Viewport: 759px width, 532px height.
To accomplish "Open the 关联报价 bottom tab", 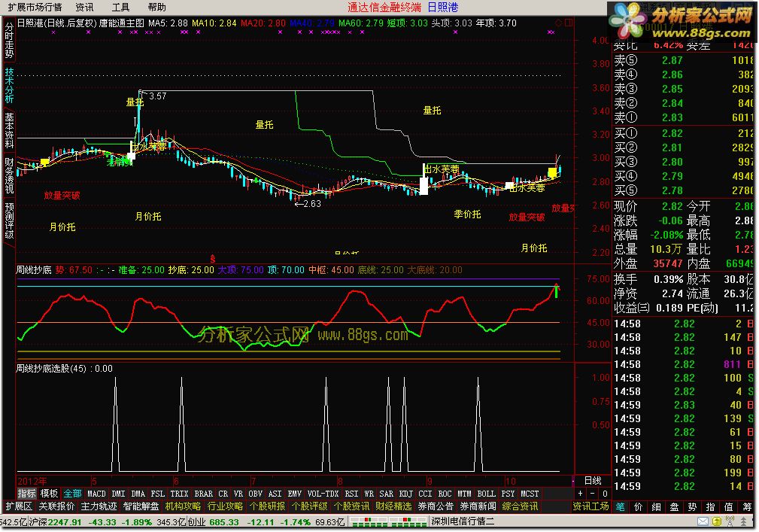I will coord(56,506).
